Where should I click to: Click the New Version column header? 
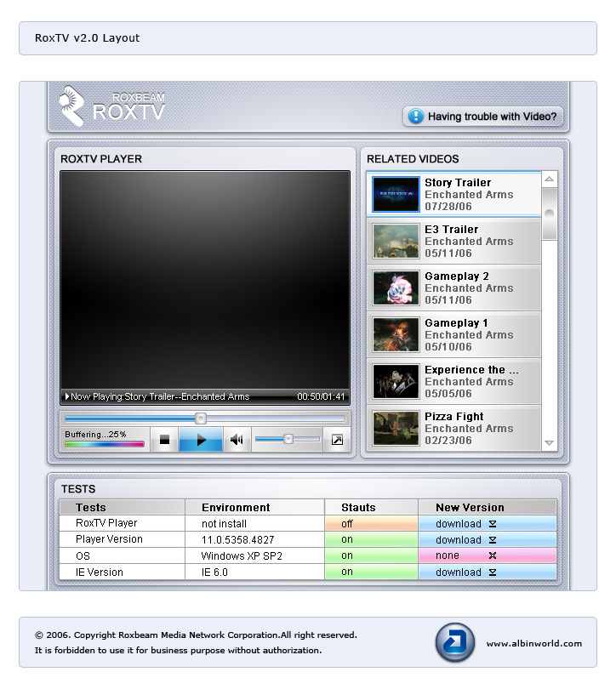pos(488,507)
